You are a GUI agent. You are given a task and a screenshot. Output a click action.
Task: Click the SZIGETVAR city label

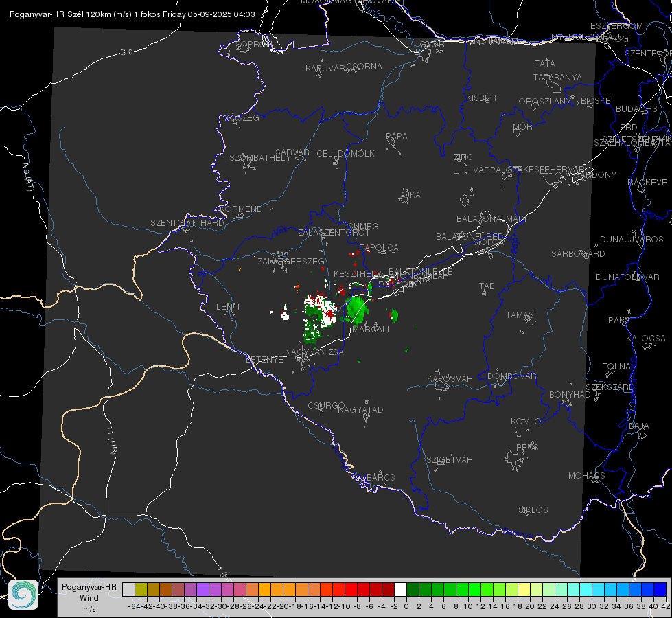pos(450,460)
